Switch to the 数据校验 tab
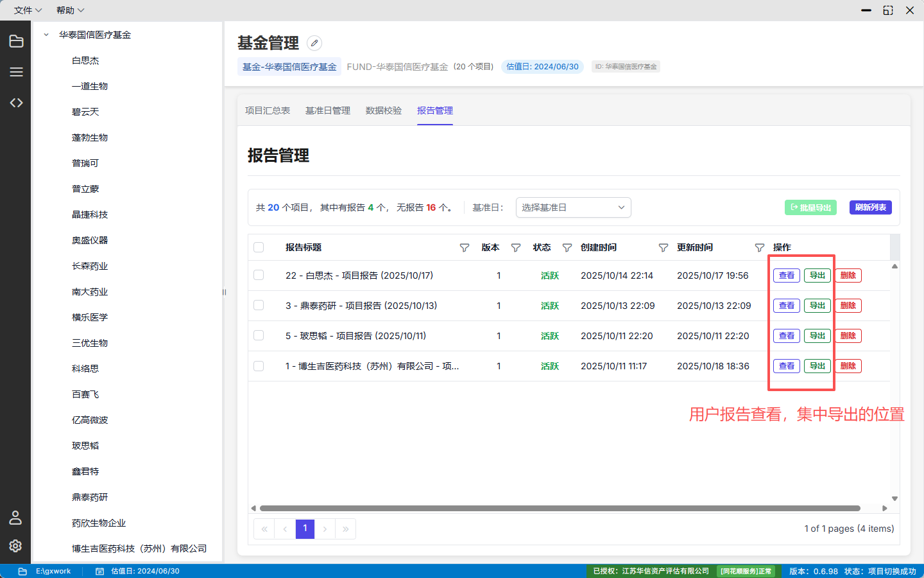 pos(384,110)
